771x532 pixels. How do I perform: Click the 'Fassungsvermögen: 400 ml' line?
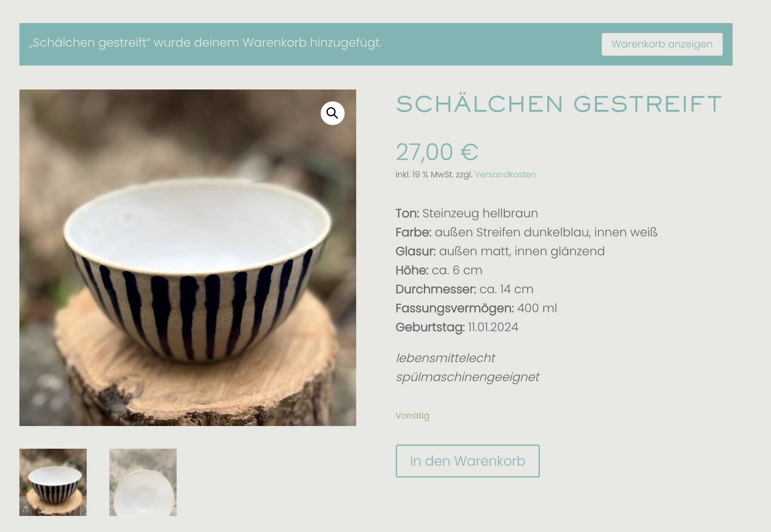coord(476,308)
